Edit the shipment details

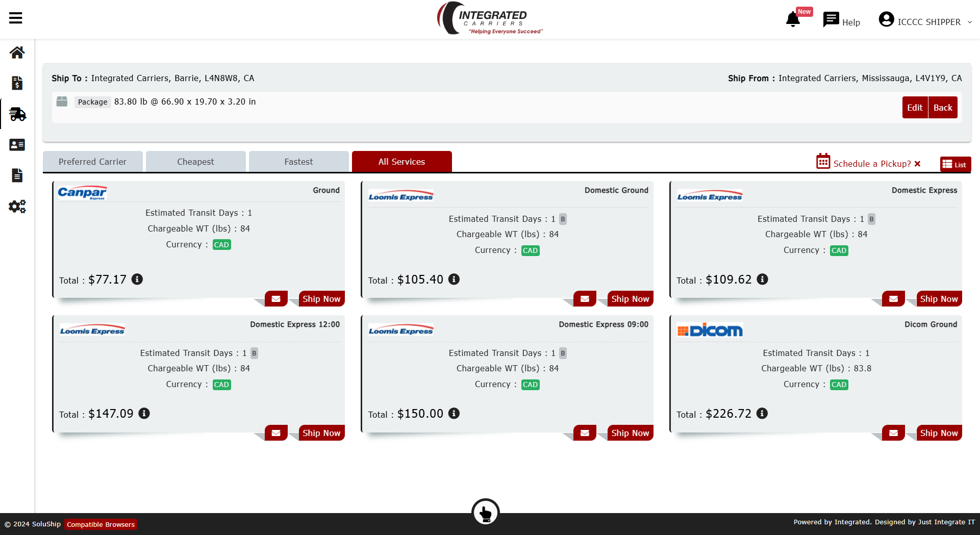click(915, 108)
